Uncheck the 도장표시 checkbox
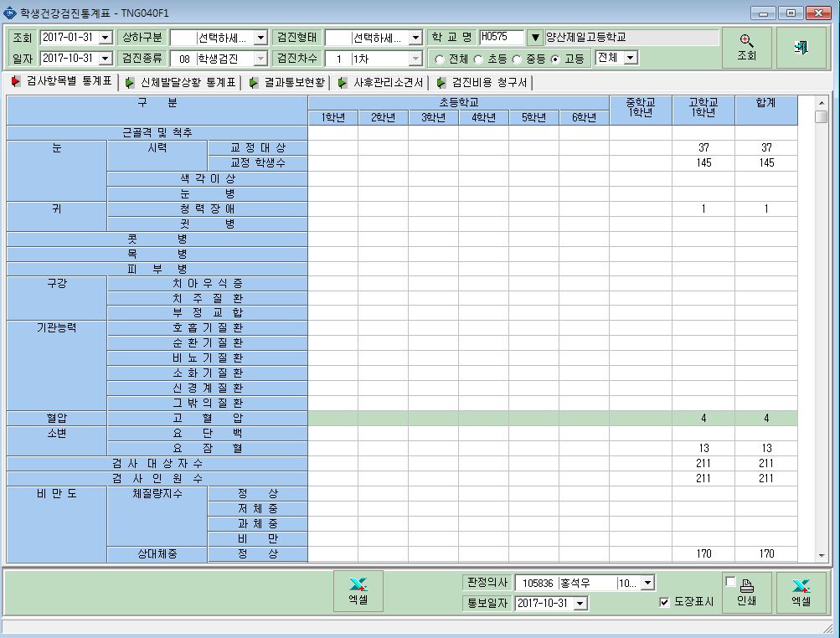This screenshot has width=840, height=638. [664, 602]
